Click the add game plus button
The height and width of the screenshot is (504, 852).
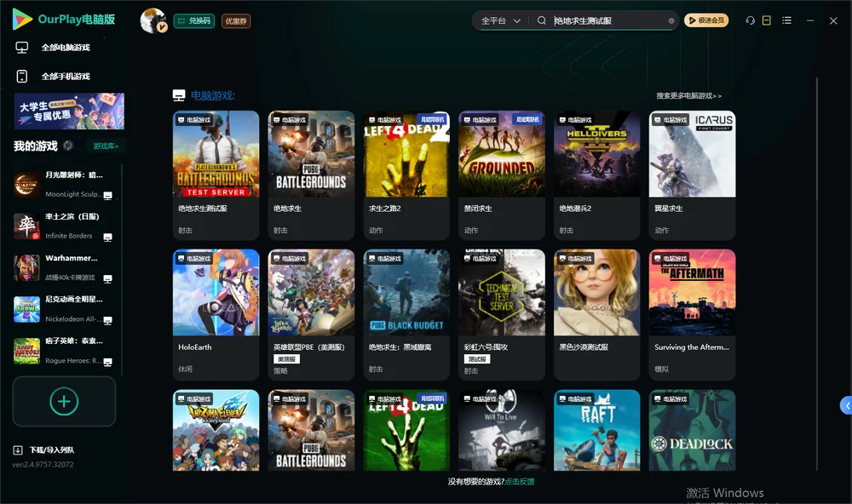point(64,401)
